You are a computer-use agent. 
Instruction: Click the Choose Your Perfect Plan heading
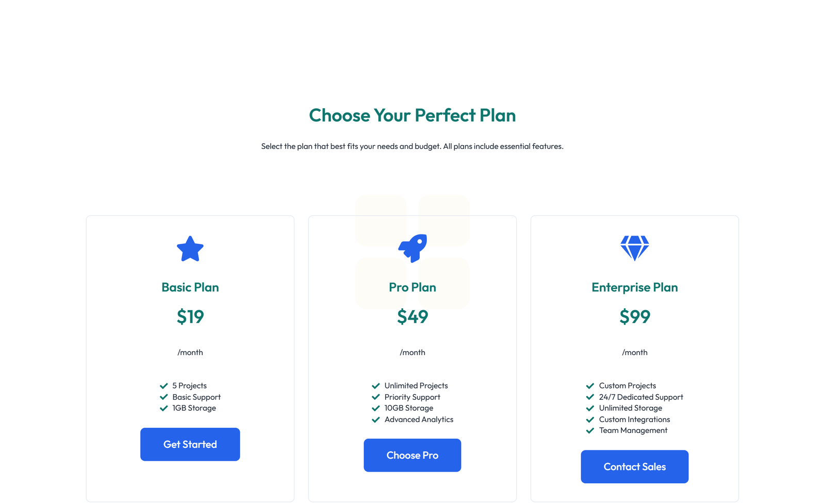(412, 115)
